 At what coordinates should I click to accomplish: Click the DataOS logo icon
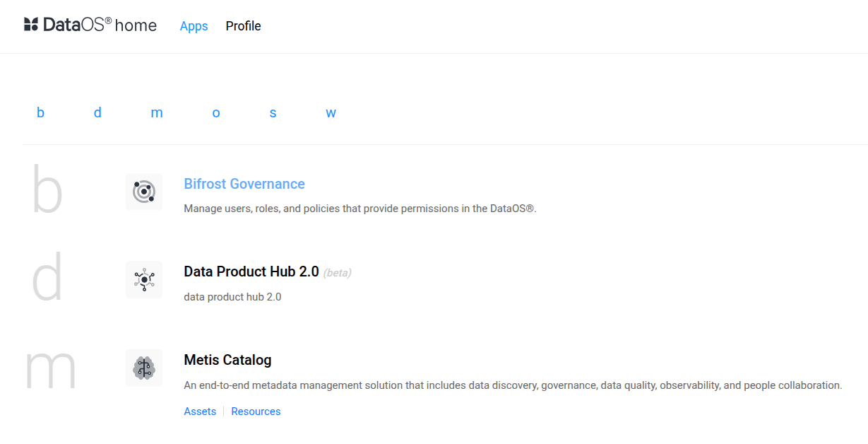point(30,25)
